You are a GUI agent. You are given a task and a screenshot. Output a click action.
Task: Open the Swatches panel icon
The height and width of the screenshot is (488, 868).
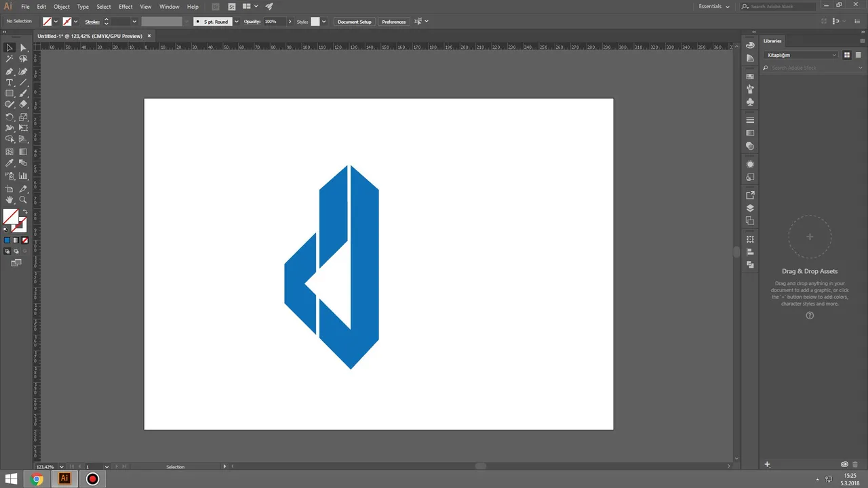point(750,77)
